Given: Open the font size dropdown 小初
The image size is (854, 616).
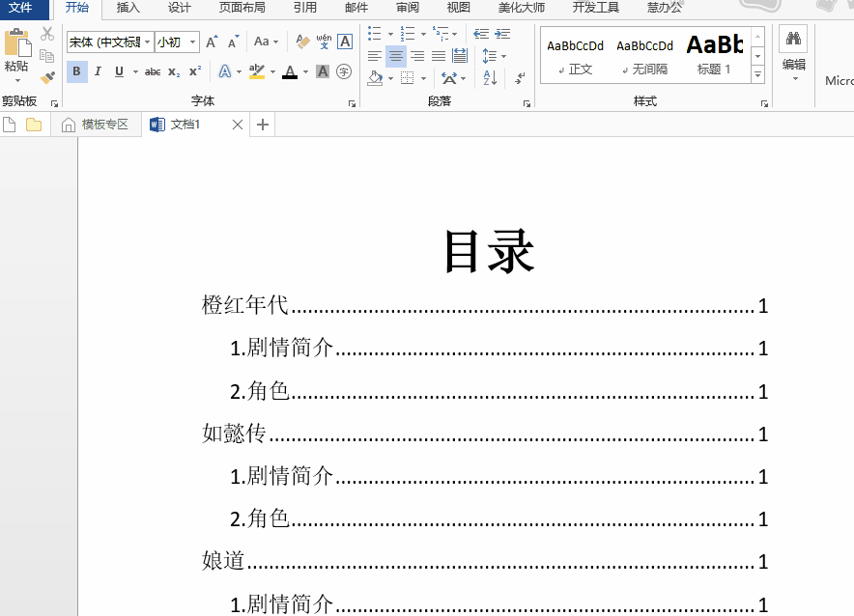Looking at the screenshot, I should [192, 42].
